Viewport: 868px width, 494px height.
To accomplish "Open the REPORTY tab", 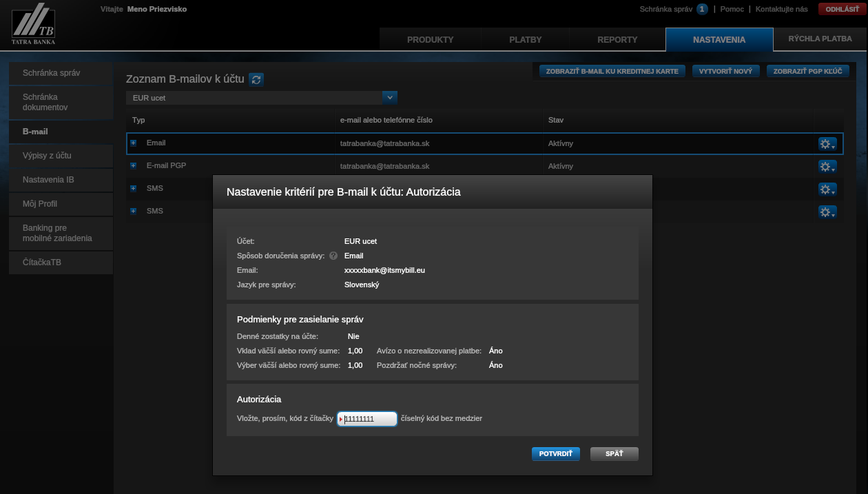I will coord(617,39).
